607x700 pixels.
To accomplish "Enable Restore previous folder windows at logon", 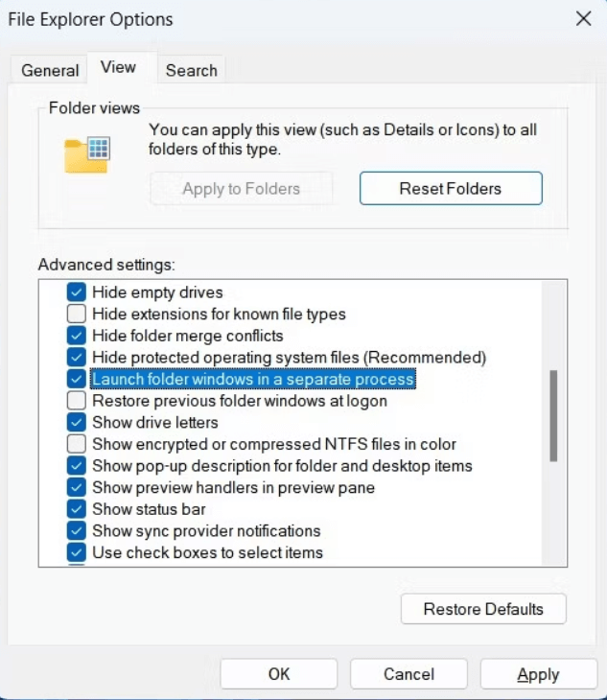I will point(77,401).
